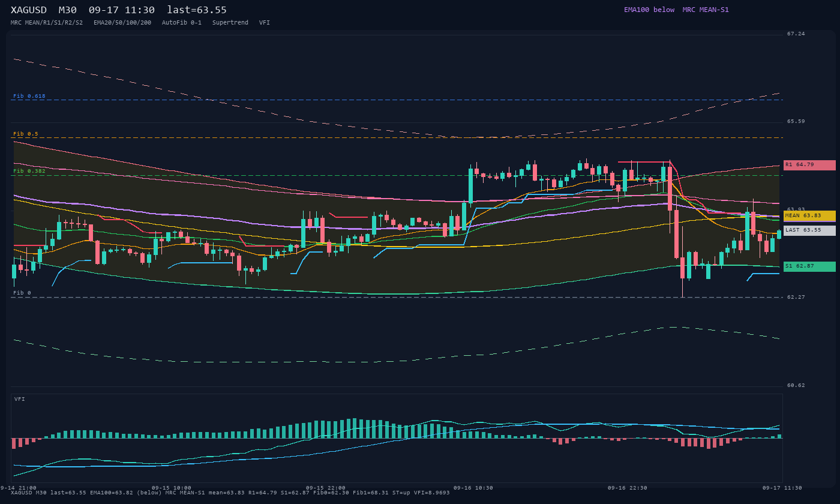
Task: Click "R1=64.79" in the bottom status line
Action: (x=263, y=493)
